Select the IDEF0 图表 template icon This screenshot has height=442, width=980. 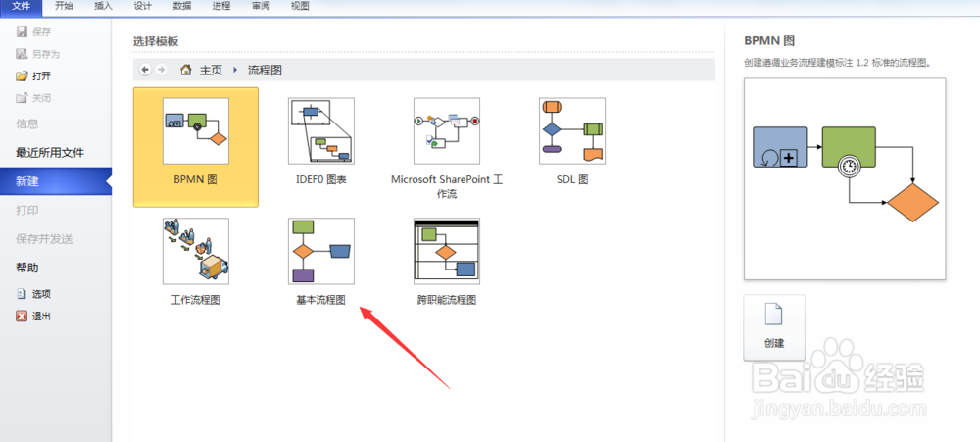tap(321, 130)
